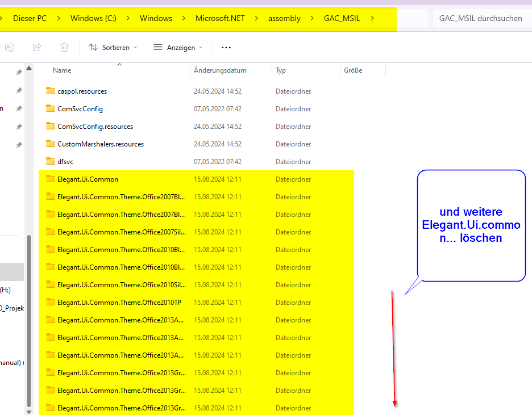Expand chevron after Microsoft.NET breadcrumb
This screenshot has width=532, height=415.
(x=256, y=18)
